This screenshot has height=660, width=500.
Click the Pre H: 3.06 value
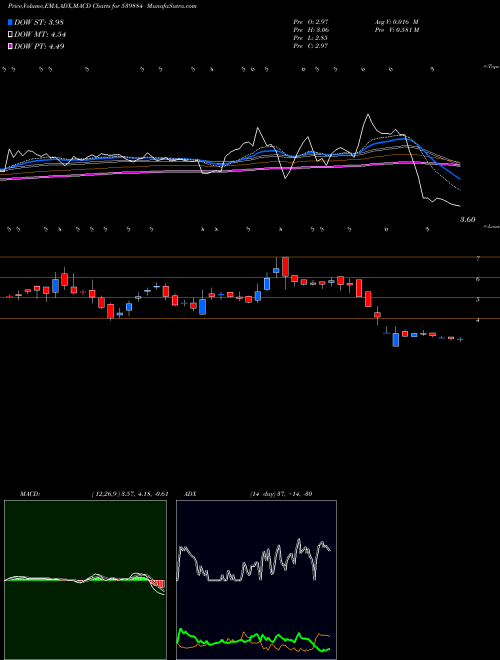[x=311, y=30]
